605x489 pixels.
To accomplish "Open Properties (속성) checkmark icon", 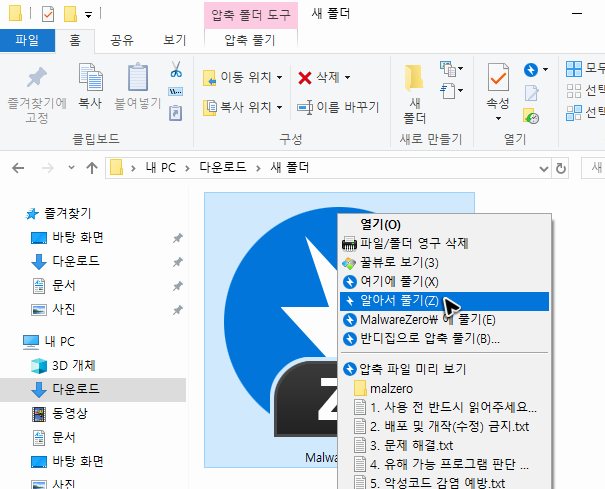I will coord(498,77).
